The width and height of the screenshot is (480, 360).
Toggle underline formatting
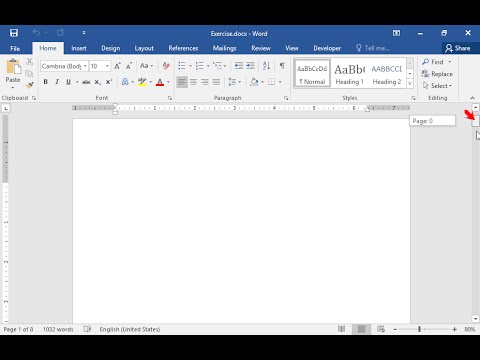coord(68,82)
